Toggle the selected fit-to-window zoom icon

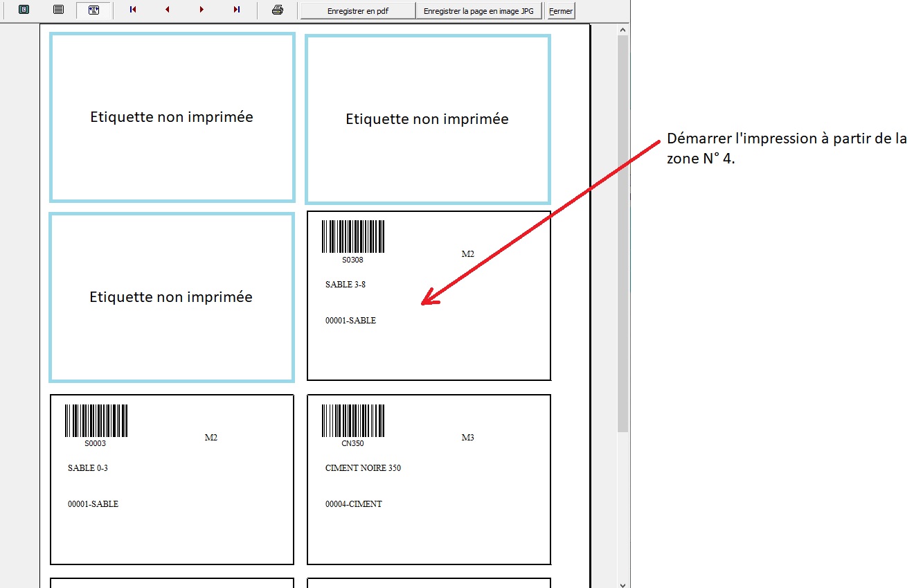coord(93,10)
